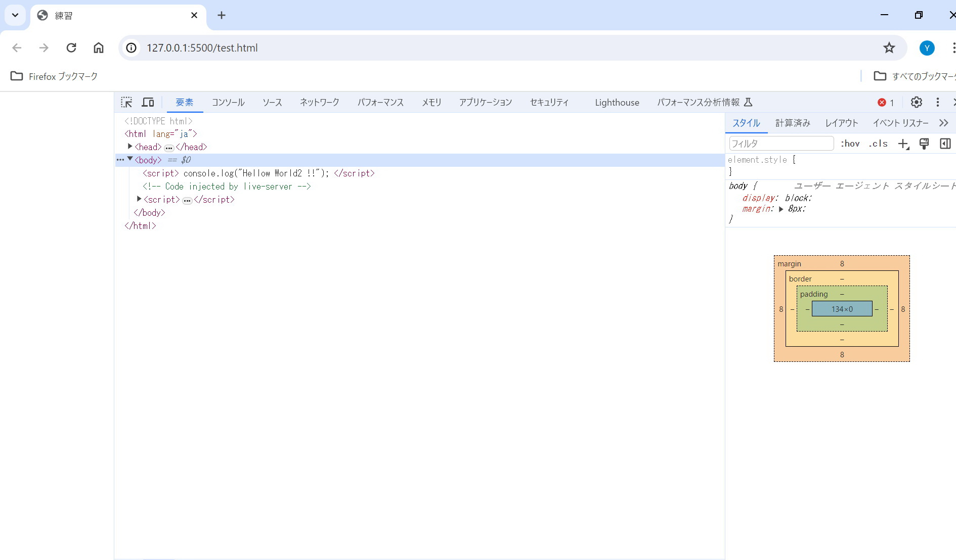Viewport: 956px width, 560px height.
Task: Open the body row actions ellipsis
Action: (120, 160)
